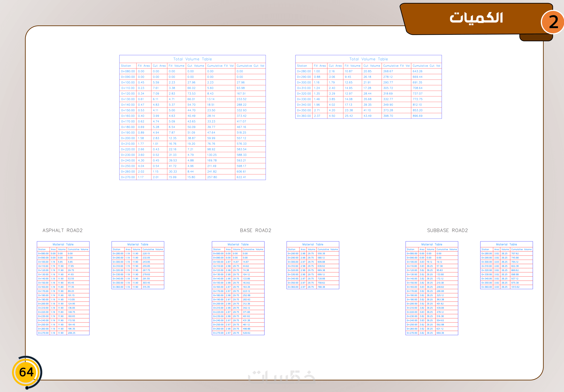The width and height of the screenshot is (564, 392).
Task: Click cumulative cut value 896.69
Action: (x=417, y=116)
